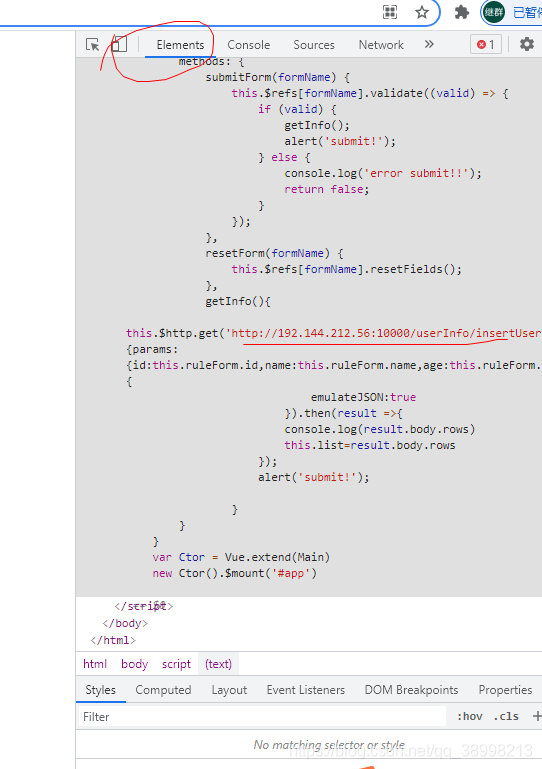
Task: Open the DOM Breakpoints pane tab
Action: (x=411, y=690)
